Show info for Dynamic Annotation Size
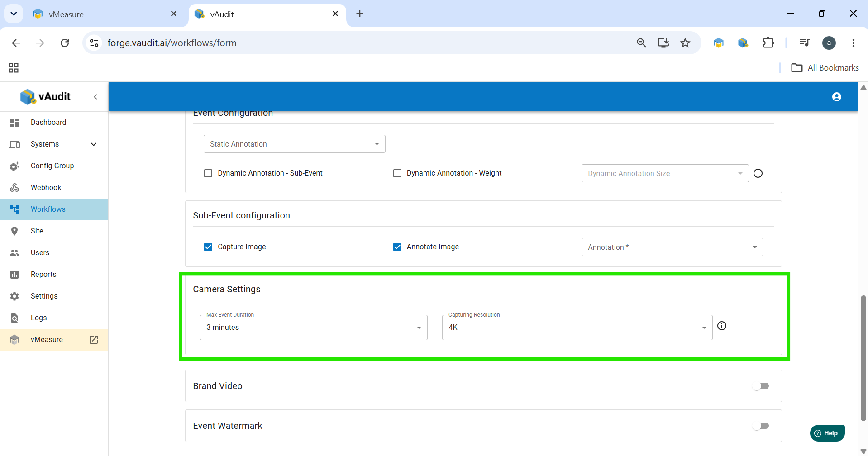 (758, 173)
